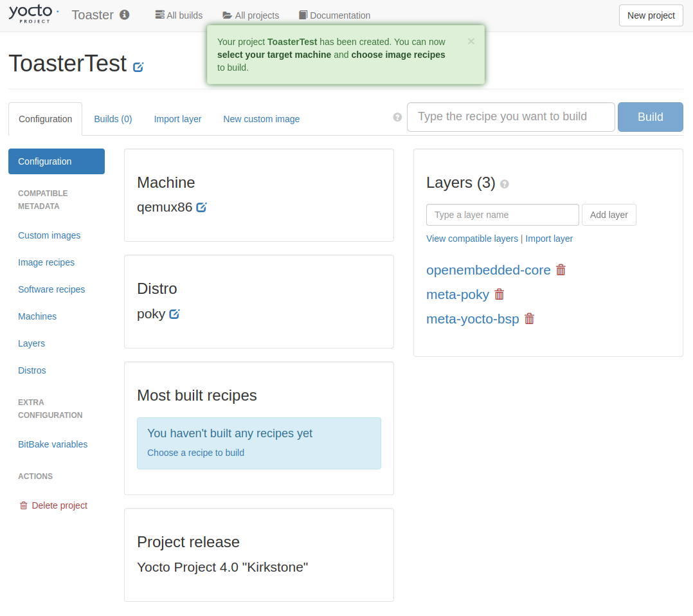Open meta-yocto-bsp layer details
The height and width of the screenshot is (616, 693).
[473, 319]
